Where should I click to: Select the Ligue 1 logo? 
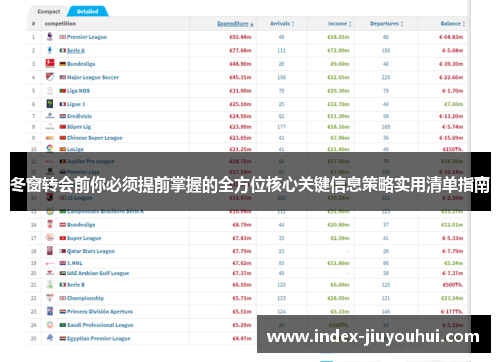tap(50, 104)
